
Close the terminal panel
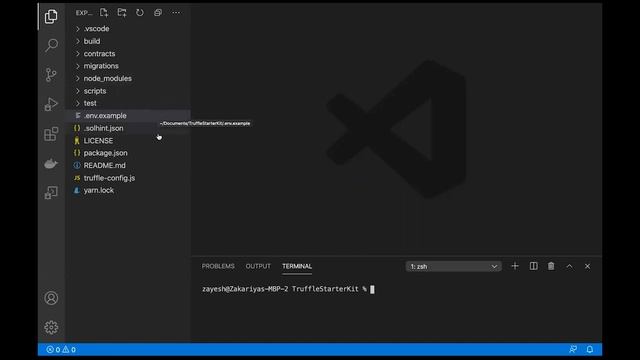click(x=587, y=267)
